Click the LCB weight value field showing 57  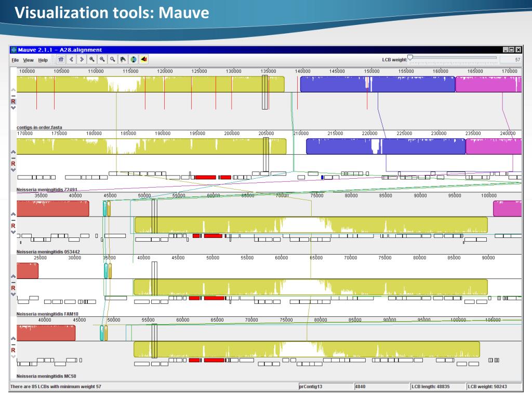(511, 60)
